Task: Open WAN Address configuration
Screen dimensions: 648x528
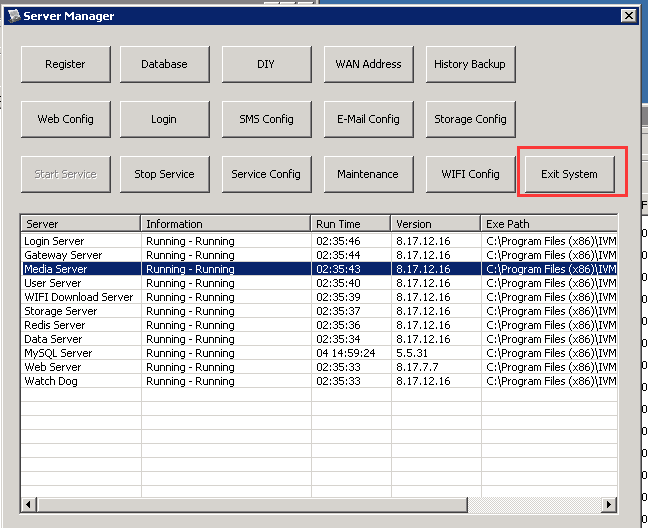Action: (x=369, y=64)
